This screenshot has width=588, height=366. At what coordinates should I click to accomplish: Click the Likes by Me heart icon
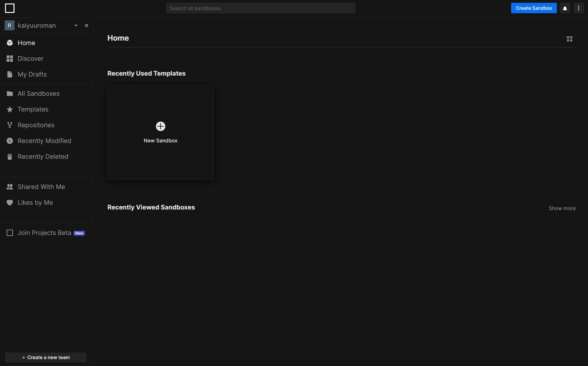[10, 203]
